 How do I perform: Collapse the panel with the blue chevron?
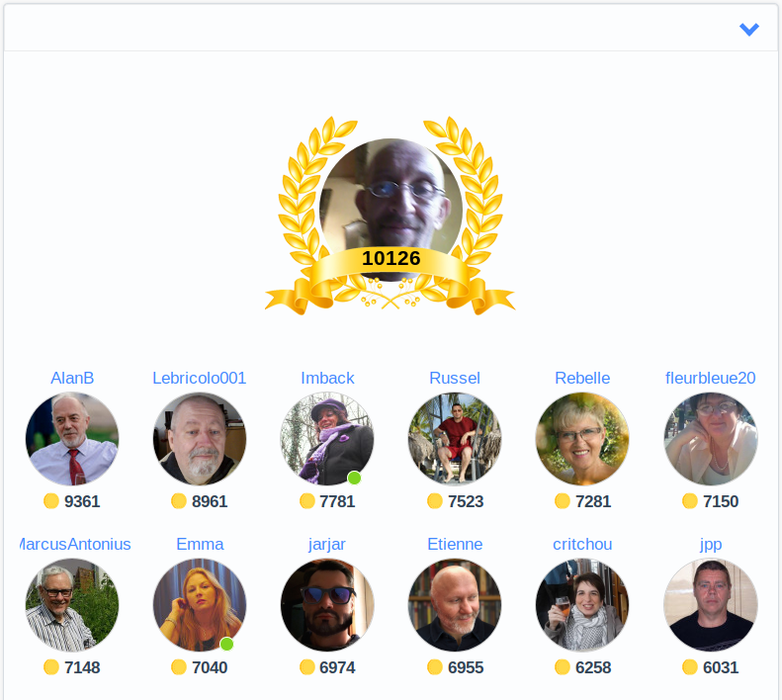[x=748, y=30]
